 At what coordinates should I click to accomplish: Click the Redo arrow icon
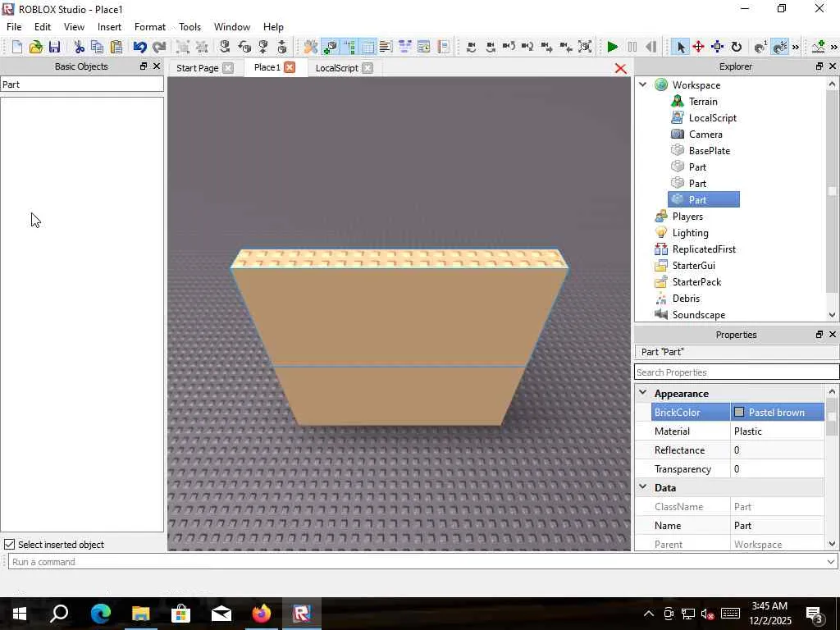point(159,47)
